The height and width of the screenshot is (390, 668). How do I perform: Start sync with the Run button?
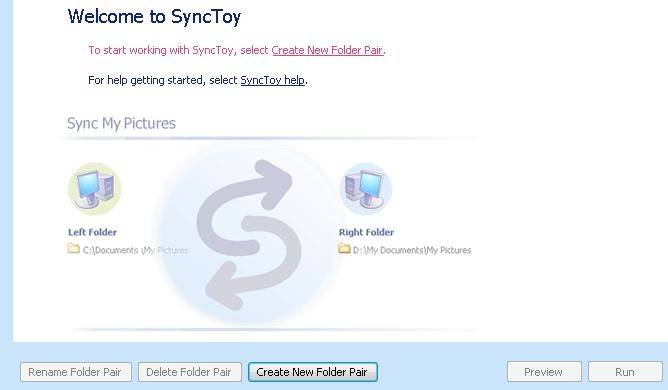point(625,372)
